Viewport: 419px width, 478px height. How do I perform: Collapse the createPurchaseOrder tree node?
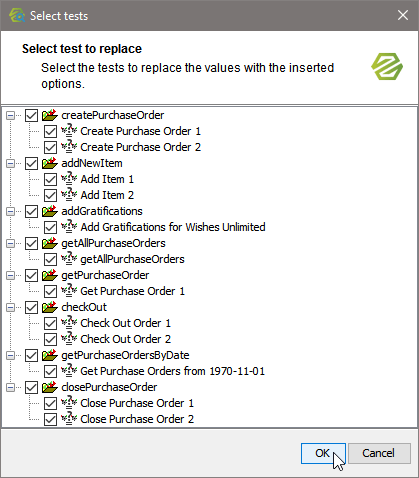point(10,116)
